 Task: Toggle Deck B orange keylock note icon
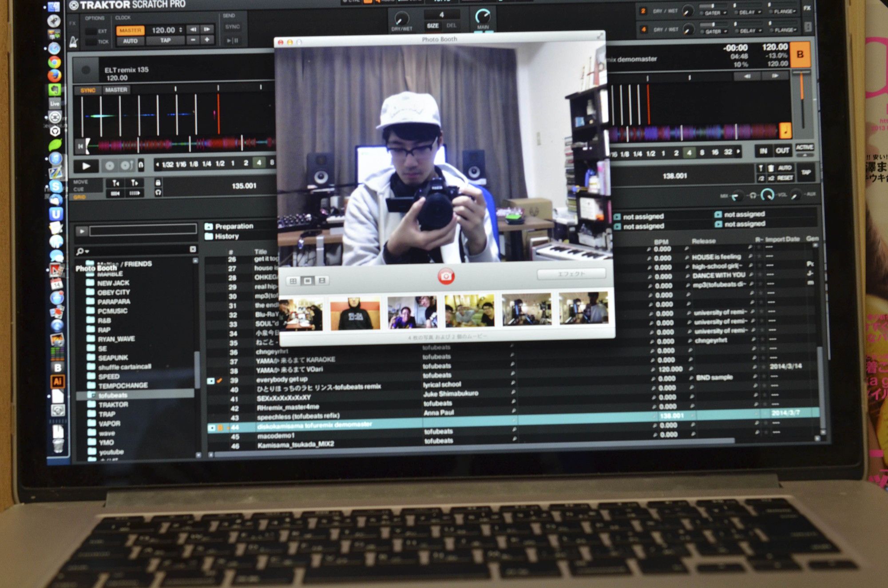click(x=785, y=130)
